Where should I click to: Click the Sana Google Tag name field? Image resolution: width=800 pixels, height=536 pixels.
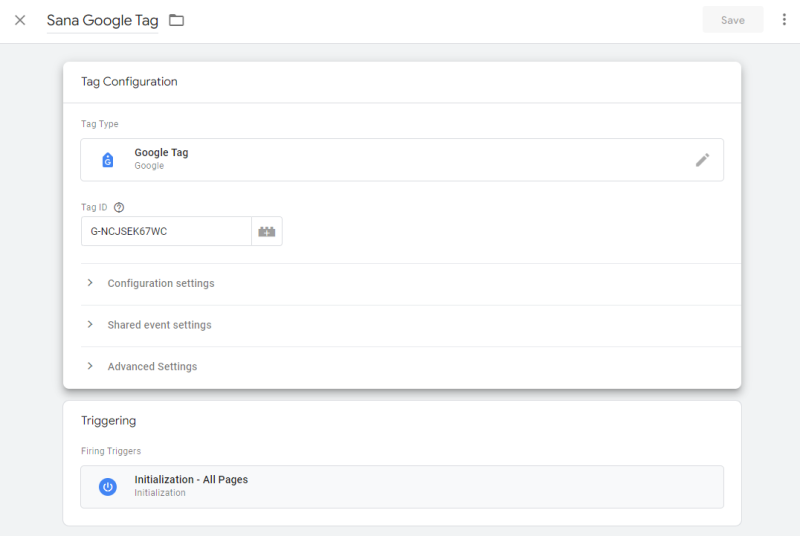click(x=102, y=21)
